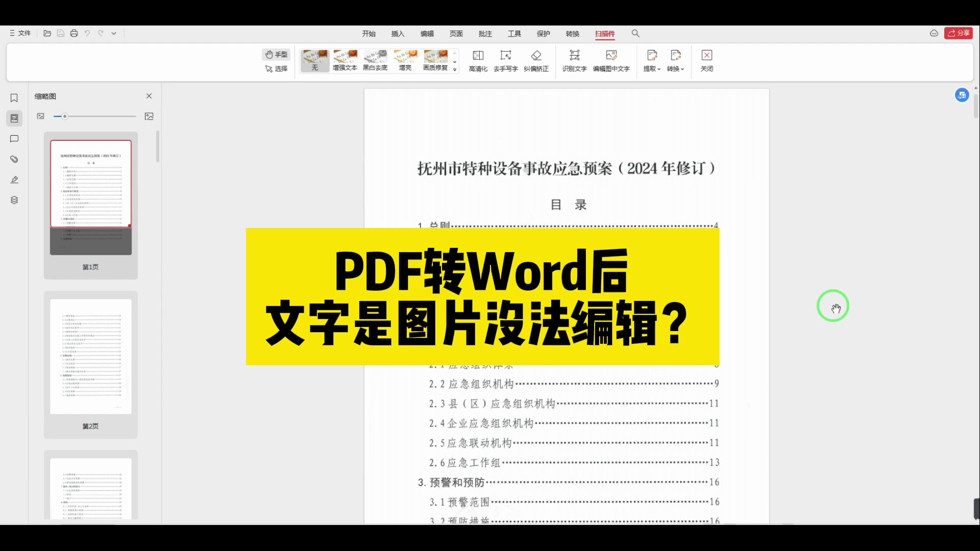Click the shrink thumbnails icon

(x=41, y=116)
